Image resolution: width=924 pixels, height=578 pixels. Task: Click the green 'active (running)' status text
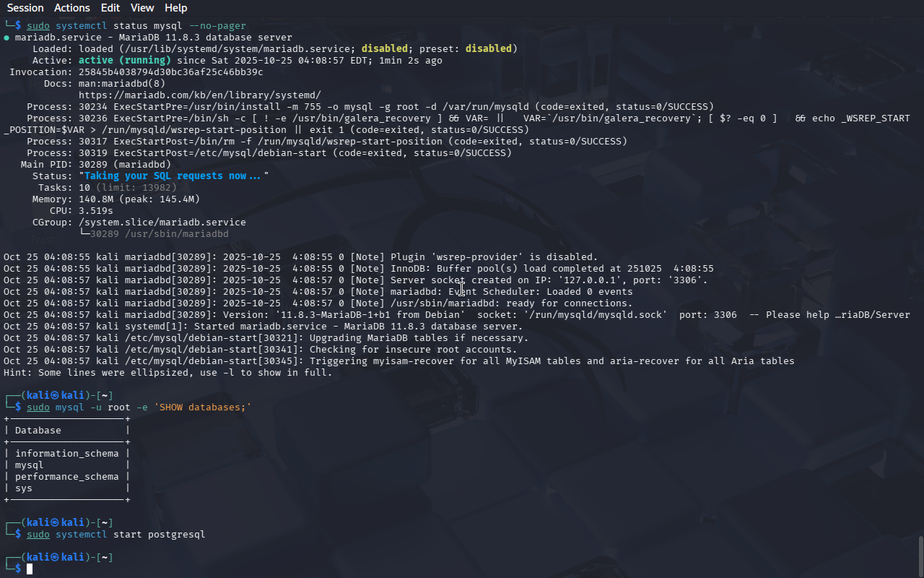click(124, 61)
